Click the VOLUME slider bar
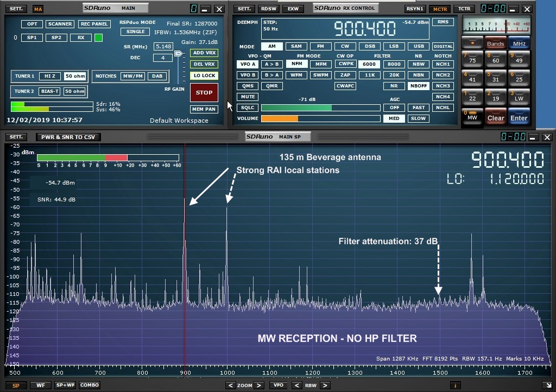The image size is (556, 392). click(x=320, y=119)
